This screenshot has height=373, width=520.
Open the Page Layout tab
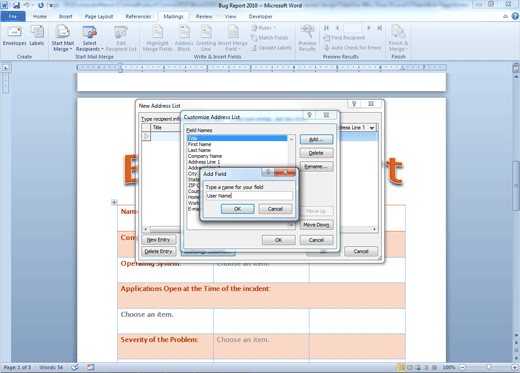pyautogui.click(x=99, y=16)
